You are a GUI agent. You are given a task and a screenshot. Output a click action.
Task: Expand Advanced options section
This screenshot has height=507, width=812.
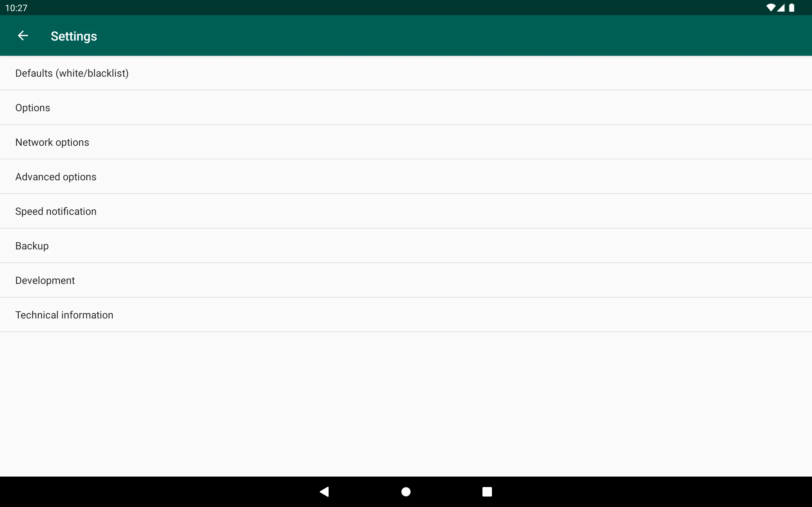(x=56, y=176)
